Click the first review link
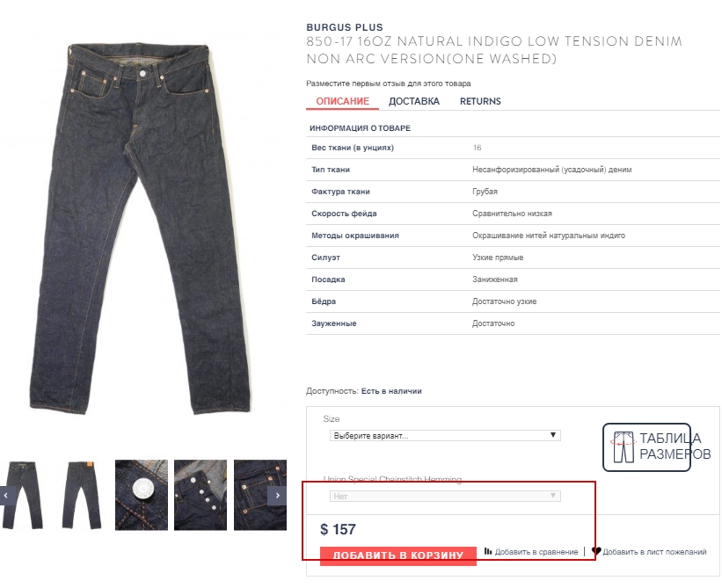This screenshot has width=722, height=588. (388, 83)
